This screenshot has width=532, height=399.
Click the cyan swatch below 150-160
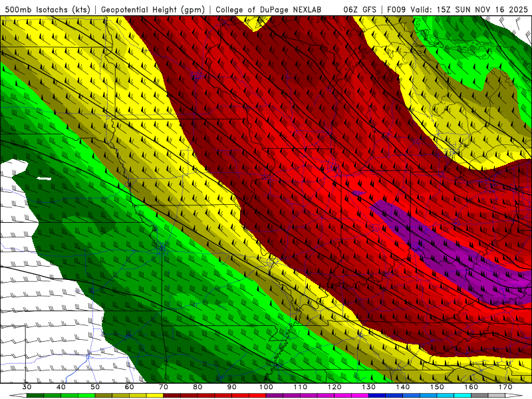462,396
